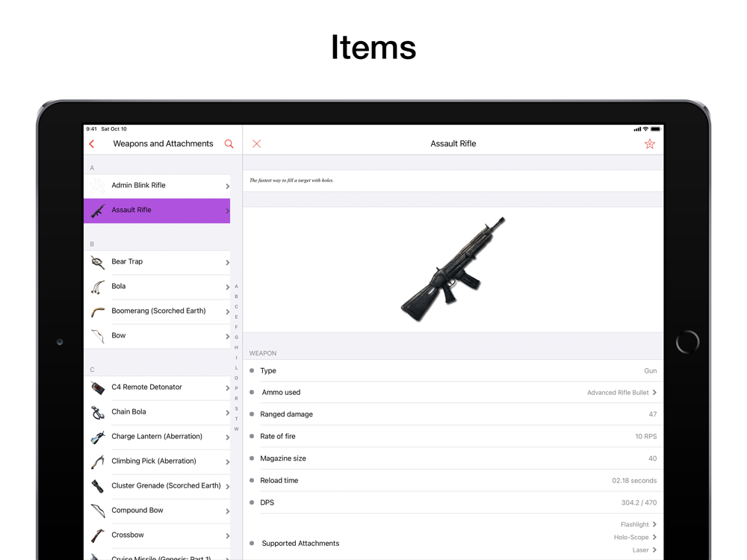The height and width of the screenshot is (560, 747).
Task: Open the Holo-Scope attachment link
Action: point(635,538)
